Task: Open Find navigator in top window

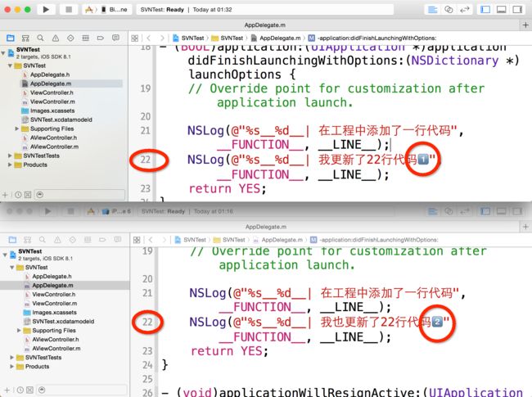Action: 40,38
